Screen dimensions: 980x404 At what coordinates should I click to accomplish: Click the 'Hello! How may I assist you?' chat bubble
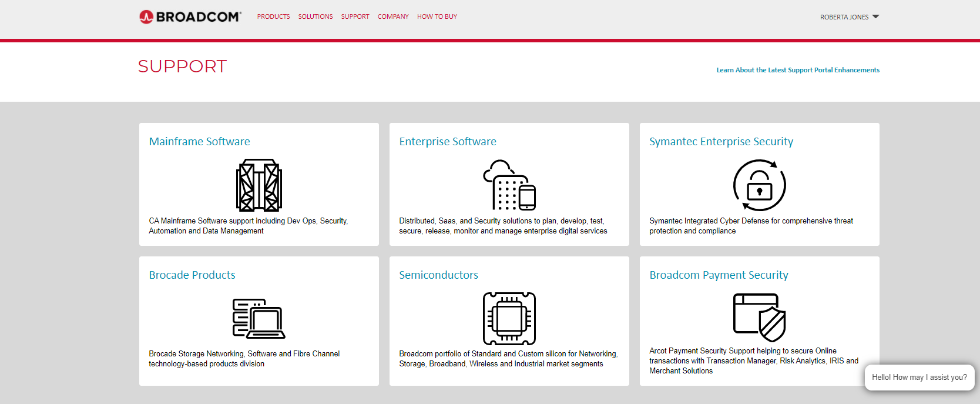(919, 378)
